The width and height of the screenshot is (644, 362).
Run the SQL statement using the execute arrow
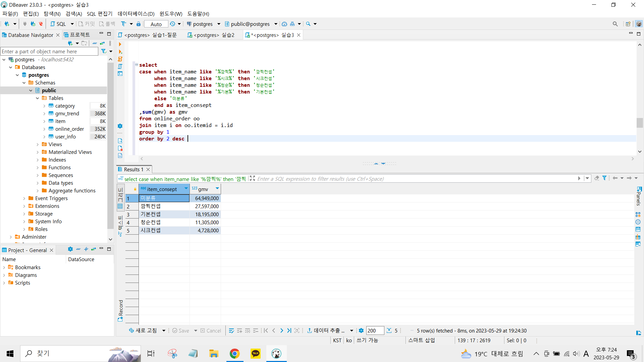click(120, 44)
